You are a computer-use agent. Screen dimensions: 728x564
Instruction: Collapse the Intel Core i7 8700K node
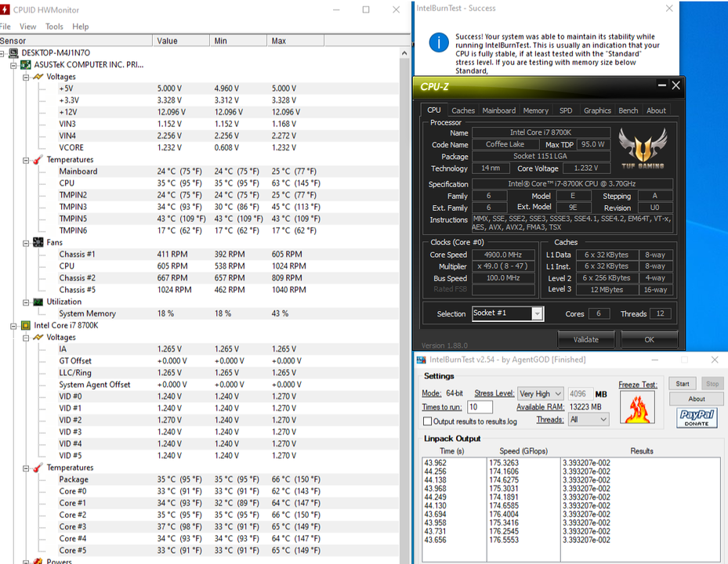click(14, 326)
